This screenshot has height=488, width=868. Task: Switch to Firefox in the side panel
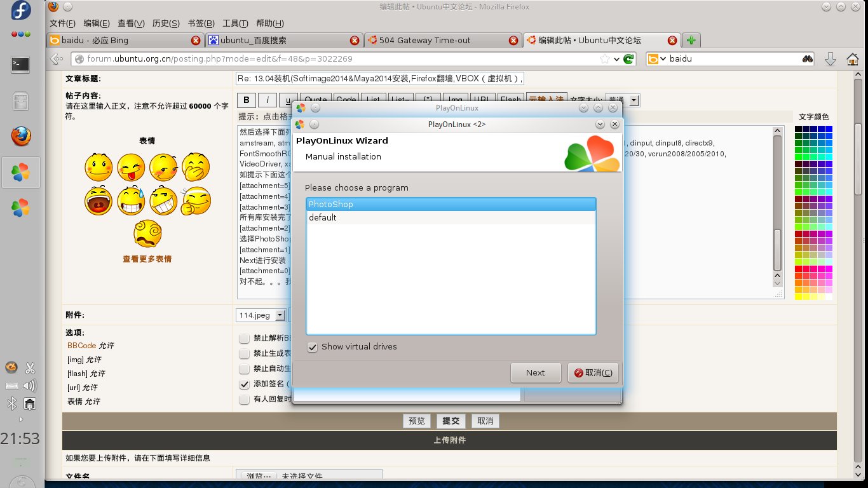click(21, 136)
